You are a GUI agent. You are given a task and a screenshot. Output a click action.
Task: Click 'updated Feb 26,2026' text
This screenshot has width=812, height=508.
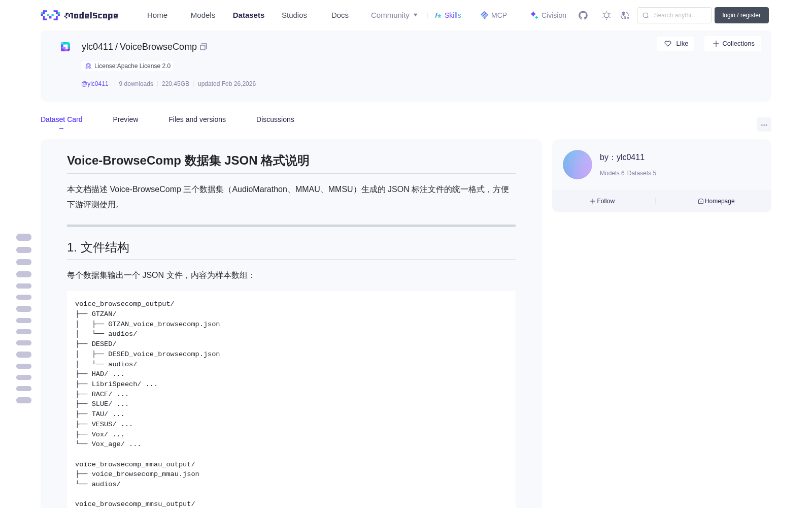227,84
